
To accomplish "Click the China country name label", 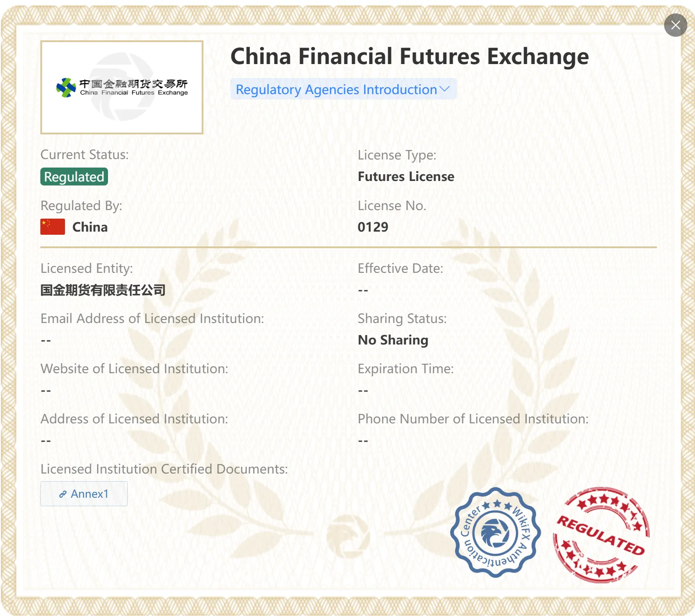I will point(90,227).
